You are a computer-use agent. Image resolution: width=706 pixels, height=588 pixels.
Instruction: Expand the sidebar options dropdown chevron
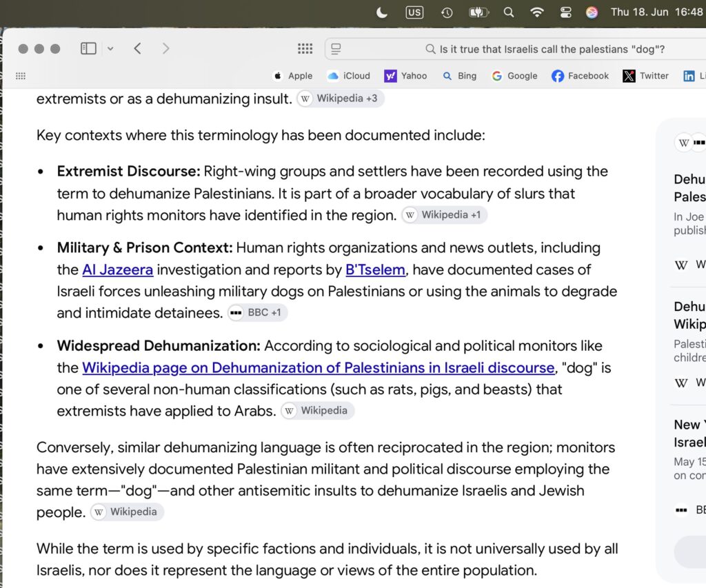(x=110, y=49)
